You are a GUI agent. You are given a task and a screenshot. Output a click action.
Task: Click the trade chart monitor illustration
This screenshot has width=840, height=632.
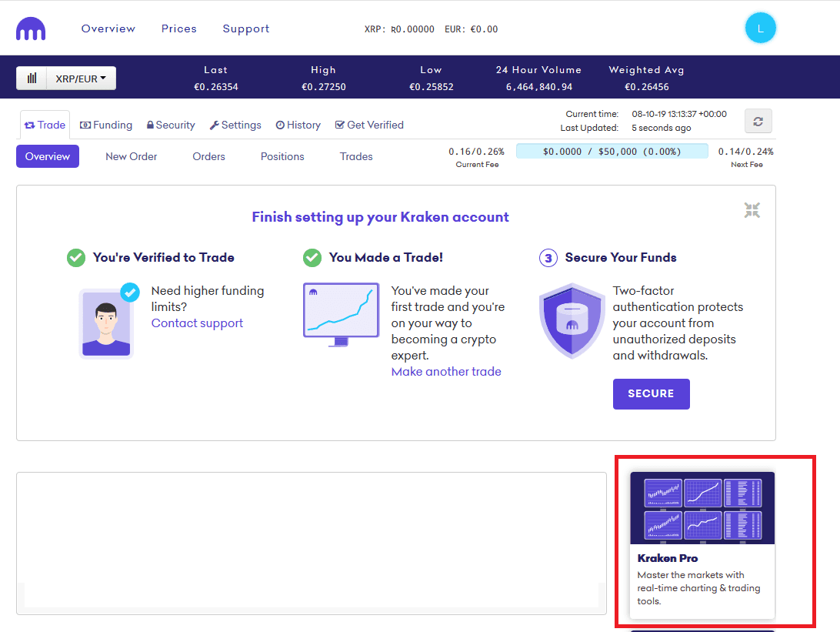[x=342, y=314]
